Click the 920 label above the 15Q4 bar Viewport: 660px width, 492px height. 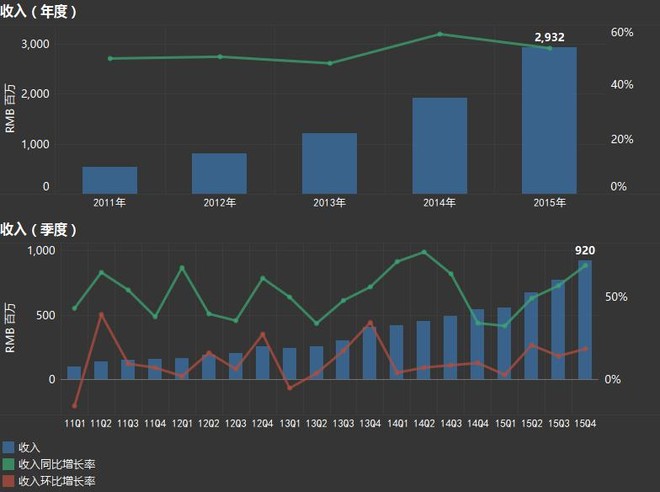pyautogui.click(x=585, y=250)
